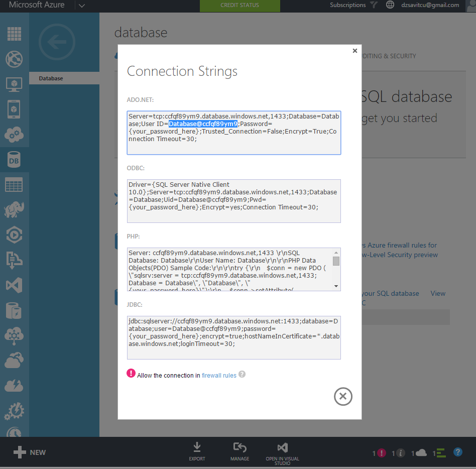Click the PHP box scroll up arrow
The width and height of the screenshot is (476, 469).
pos(336,252)
